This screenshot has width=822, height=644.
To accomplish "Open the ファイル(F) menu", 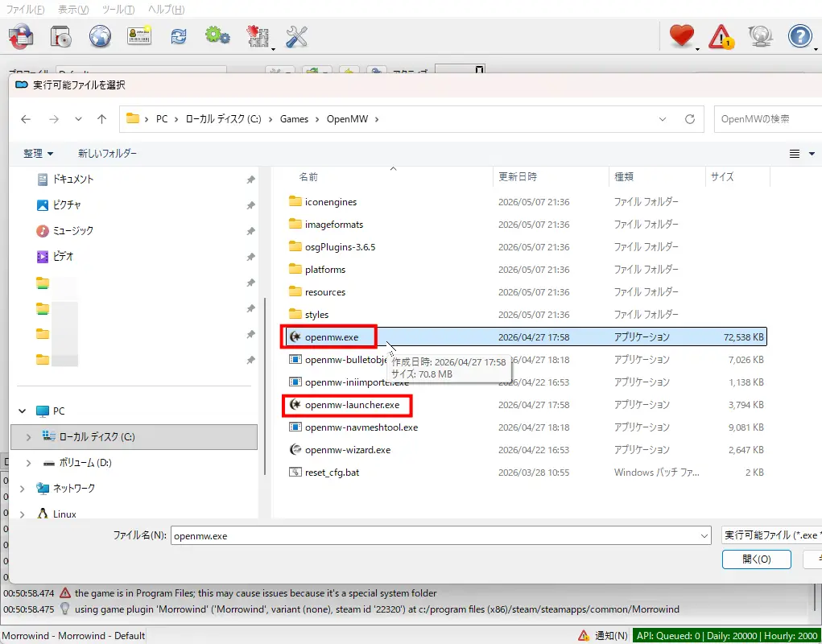I will [25, 10].
